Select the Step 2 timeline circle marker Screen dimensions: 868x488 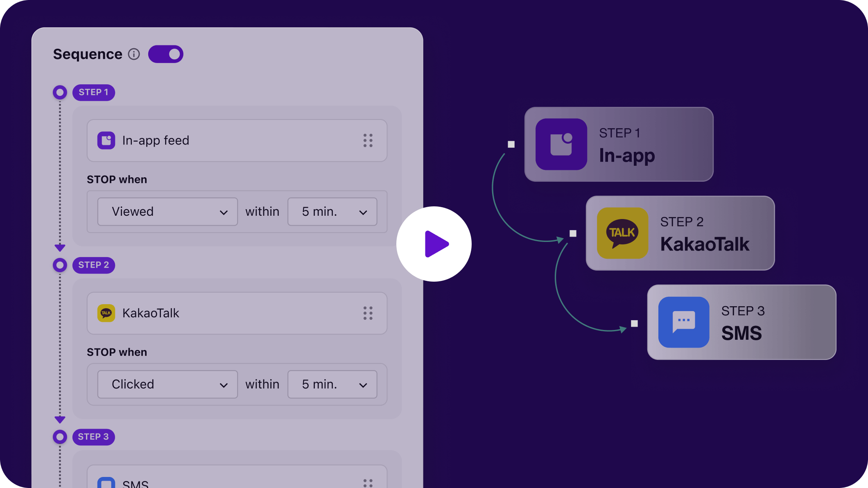pyautogui.click(x=60, y=265)
